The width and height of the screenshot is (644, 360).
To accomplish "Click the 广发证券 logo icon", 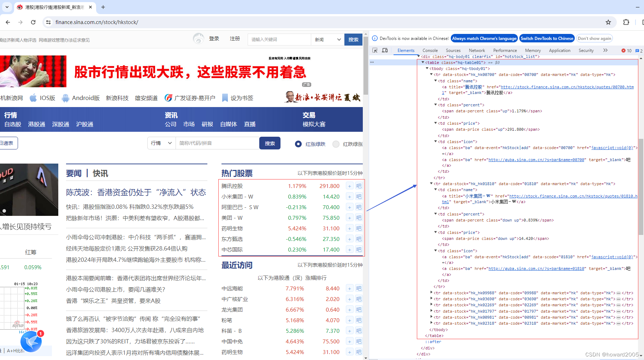I will (x=169, y=98).
